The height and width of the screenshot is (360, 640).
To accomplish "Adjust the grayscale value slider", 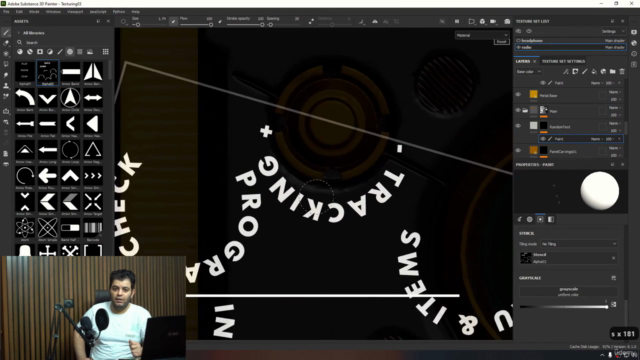I will tap(564, 307).
